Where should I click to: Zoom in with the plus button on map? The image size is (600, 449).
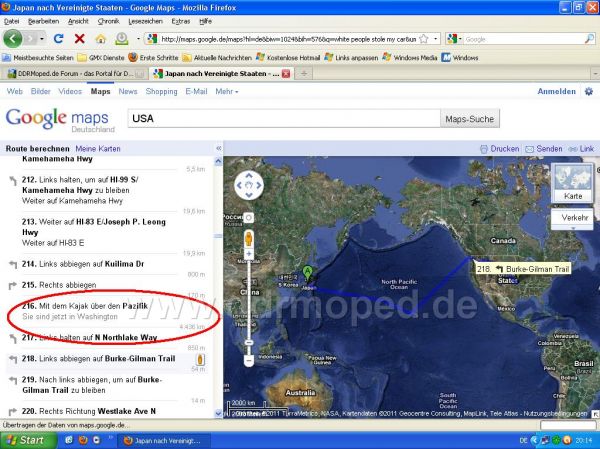point(249,254)
